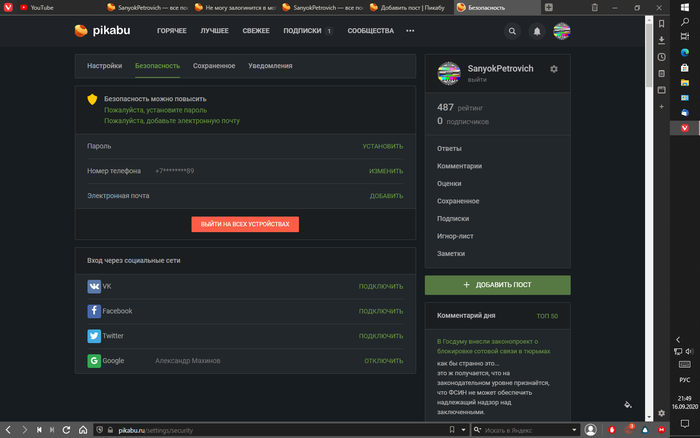This screenshot has height=438, width=700.
Task: Click the Выйти на всех устройствах button
Action: [245, 224]
